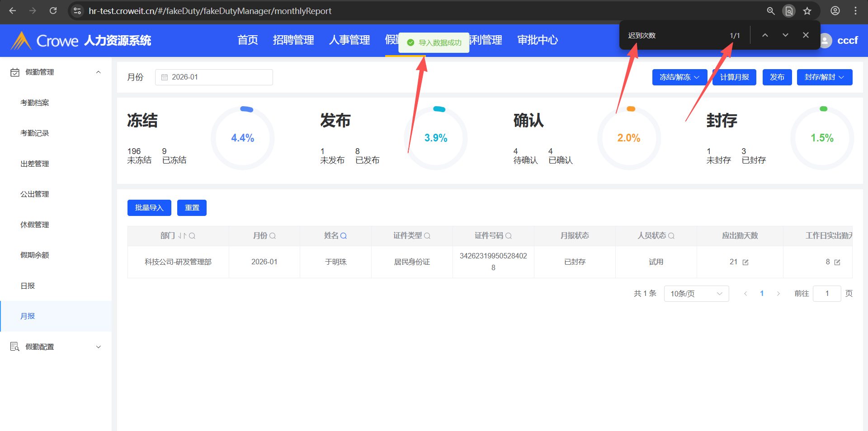The width and height of the screenshot is (868, 431).
Task: Open the browser profile account icon
Action: click(x=835, y=11)
